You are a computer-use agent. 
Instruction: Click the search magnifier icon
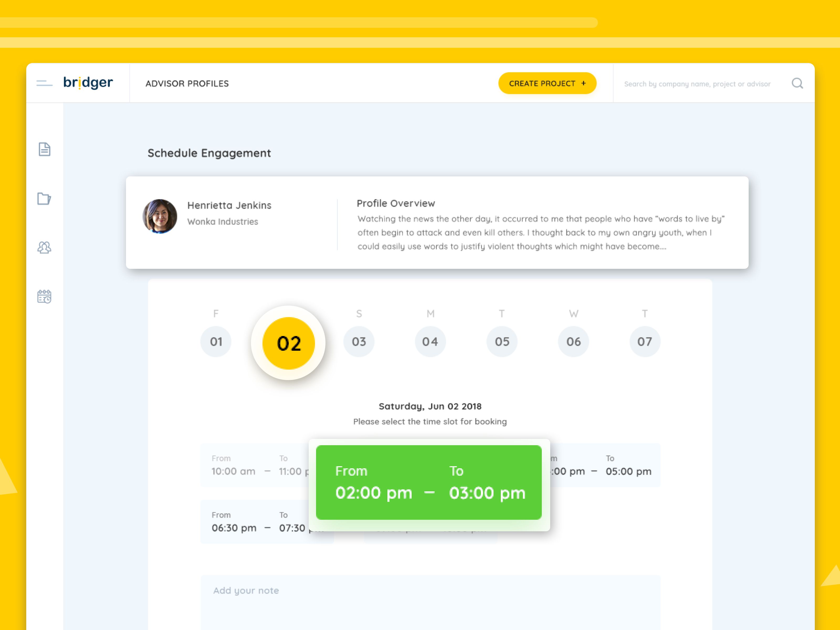797,83
